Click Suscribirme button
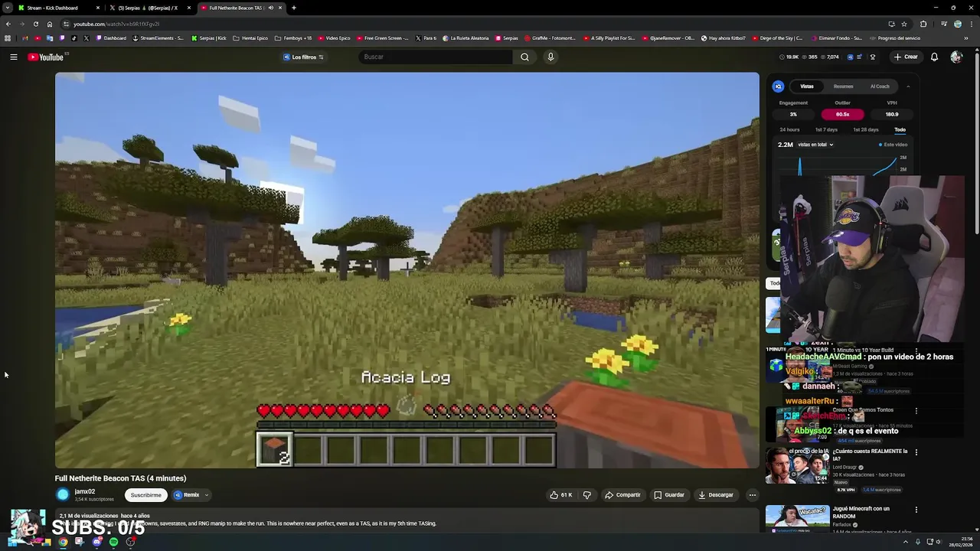Viewport: 980px width, 551px height. click(145, 495)
